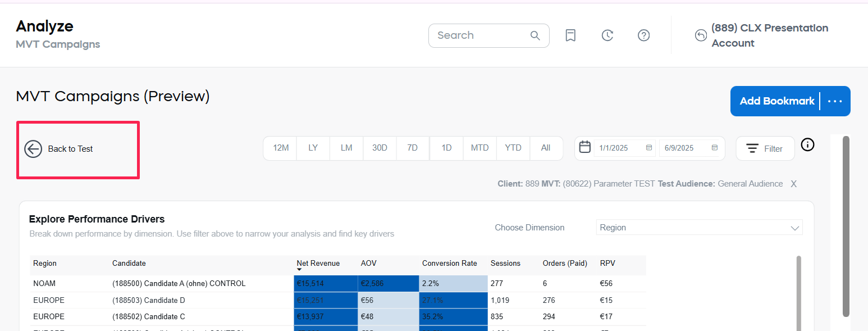Click the Net Revenue sort arrow
The image size is (868, 331).
pyautogui.click(x=299, y=270)
